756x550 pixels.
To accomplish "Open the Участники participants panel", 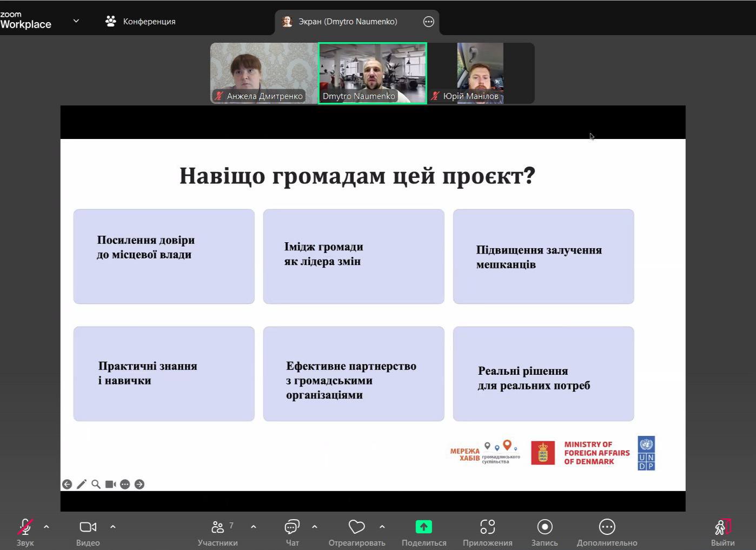I will (217, 527).
